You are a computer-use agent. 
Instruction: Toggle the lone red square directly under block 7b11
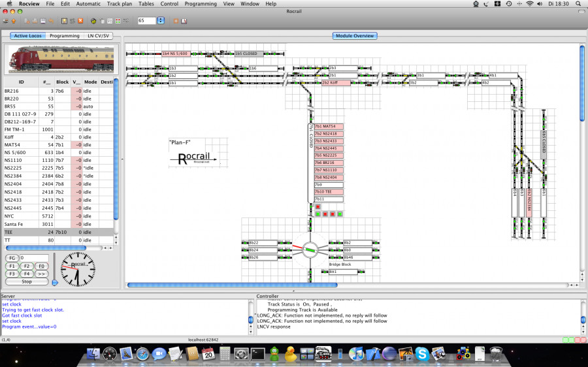click(318, 206)
